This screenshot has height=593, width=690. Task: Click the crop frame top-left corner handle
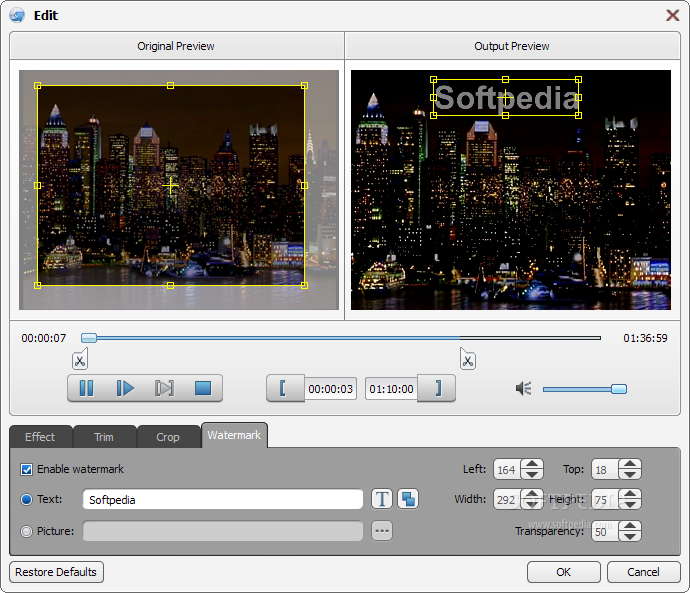click(37, 85)
